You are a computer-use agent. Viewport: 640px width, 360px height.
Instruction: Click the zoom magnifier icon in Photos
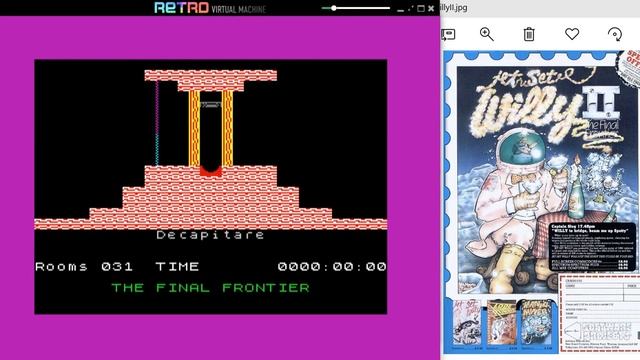pyautogui.click(x=486, y=34)
